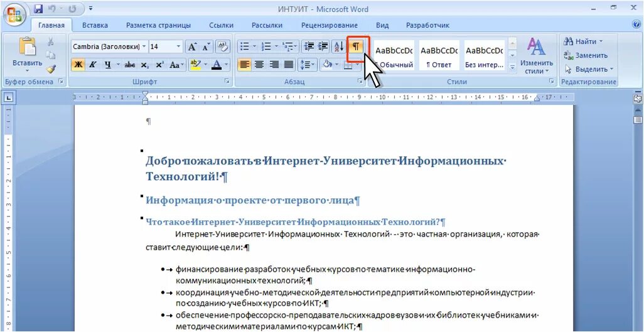Toggle show paragraph marks ¶
Viewport: 644px width, 332px height.
(x=357, y=46)
